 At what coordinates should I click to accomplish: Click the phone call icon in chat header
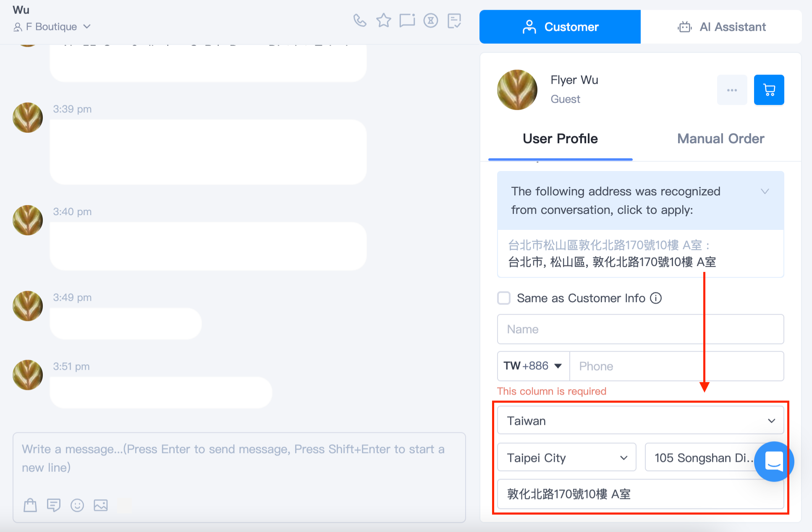pyautogui.click(x=360, y=20)
